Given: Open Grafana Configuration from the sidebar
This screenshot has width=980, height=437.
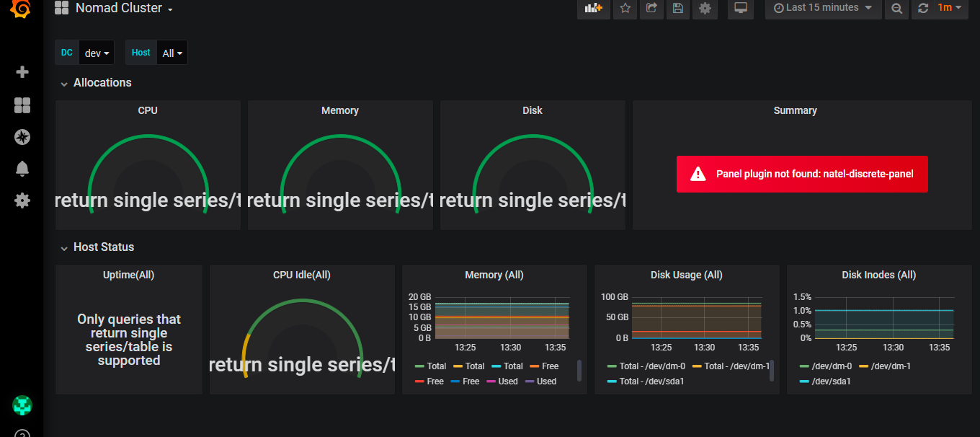Looking at the screenshot, I should (x=22, y=200).
